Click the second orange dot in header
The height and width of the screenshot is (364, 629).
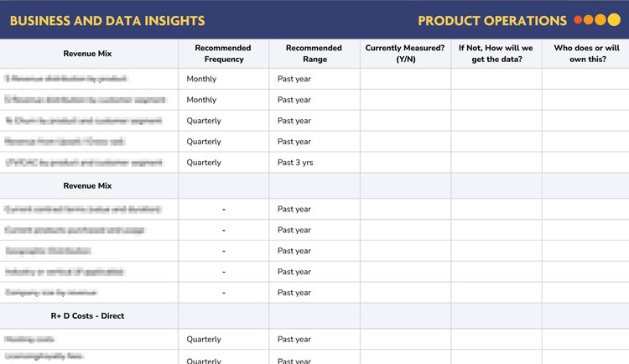(588, 20)
